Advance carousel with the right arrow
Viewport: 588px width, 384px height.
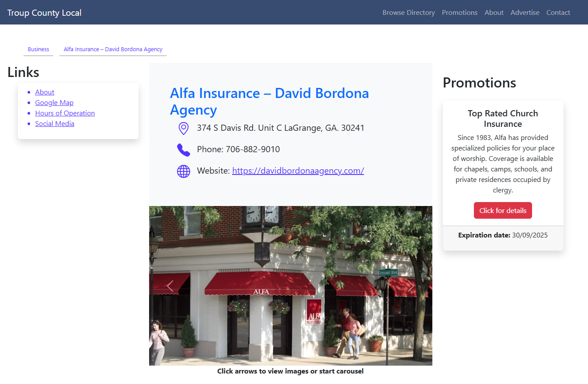pyautogui.click(x=411, y=286)
